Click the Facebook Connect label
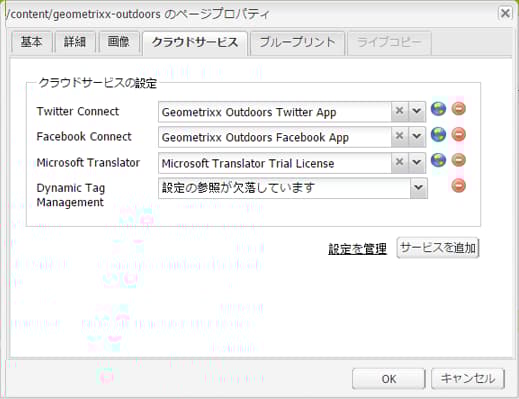Image resolution: width=519 pixels, height=399 pixels. pos(84,137)
